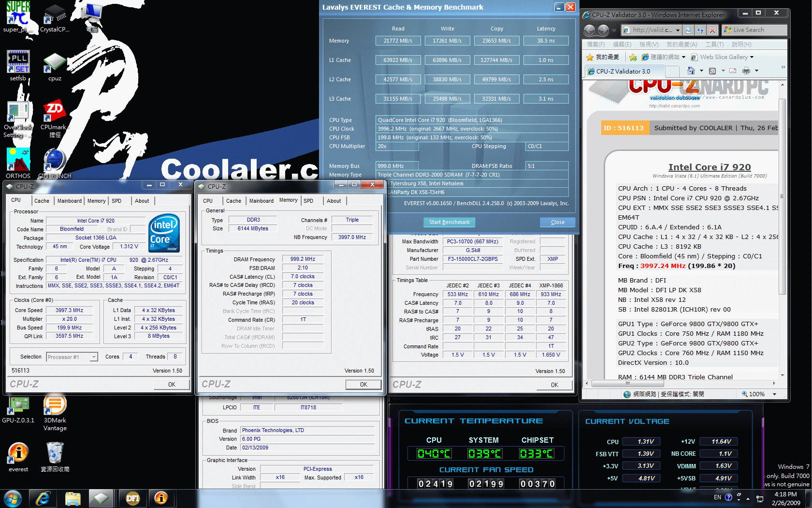Image resolution: width=812 pixels, height=508 pixels.
Task: Open the print button dropdown arrow
Action: click(x=756, y=71)
